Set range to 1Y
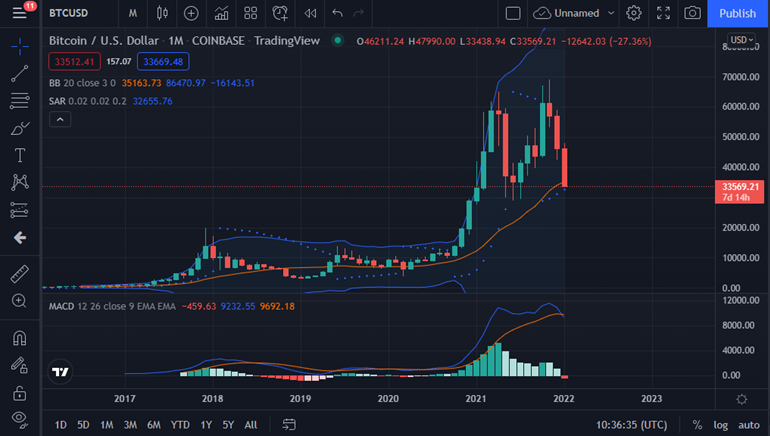The height and width of the screenshot is (436, 770). pyautogui.click(x=206, y=425)
